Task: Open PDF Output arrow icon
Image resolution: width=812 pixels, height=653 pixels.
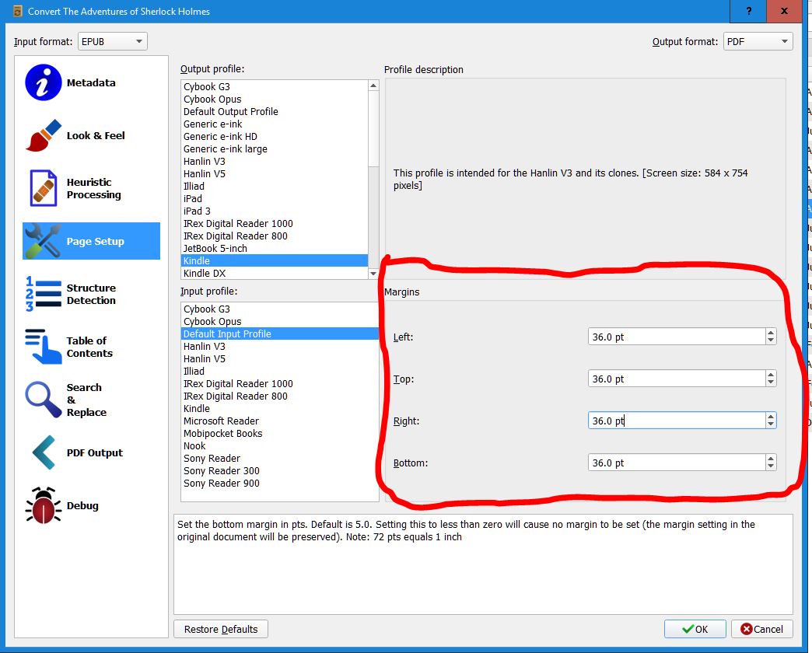Action: pyautogui.click(x=43, y=452)
